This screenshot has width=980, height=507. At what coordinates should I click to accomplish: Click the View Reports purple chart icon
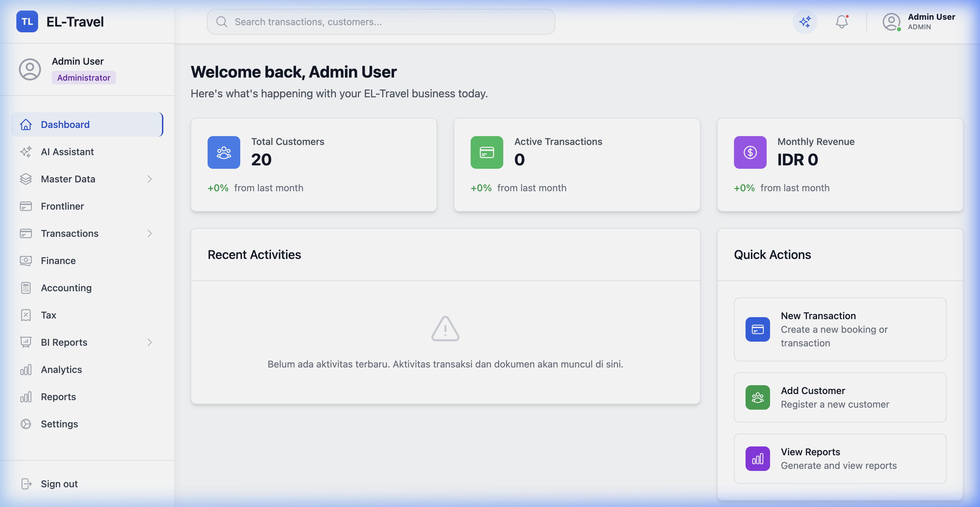(x=757, y=459)
